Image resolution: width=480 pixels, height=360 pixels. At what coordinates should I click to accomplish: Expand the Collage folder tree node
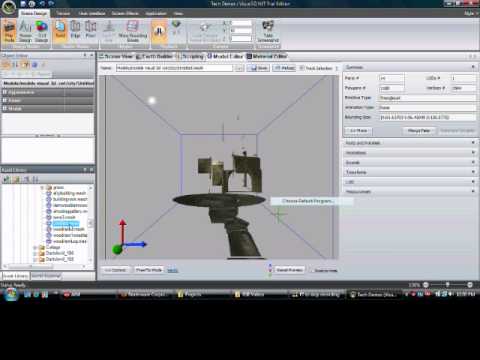coord(35,247)
